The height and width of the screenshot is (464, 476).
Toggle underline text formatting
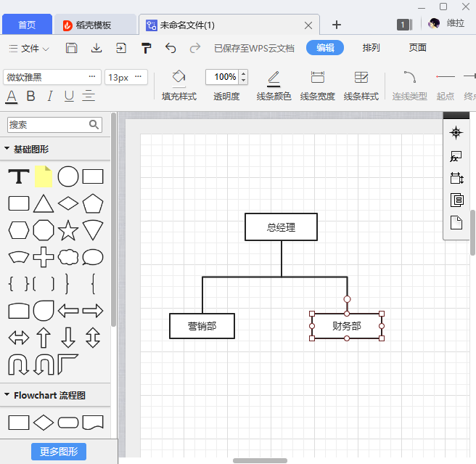pos(69,96)
